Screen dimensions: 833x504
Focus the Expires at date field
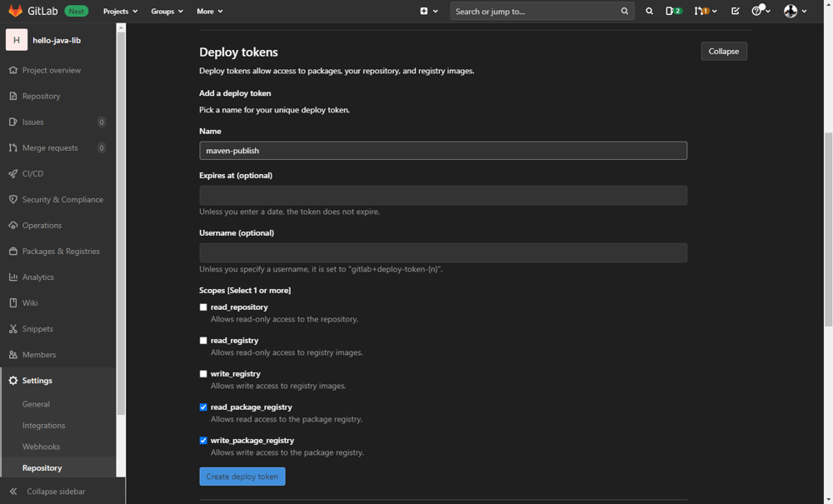coord(443,195)
